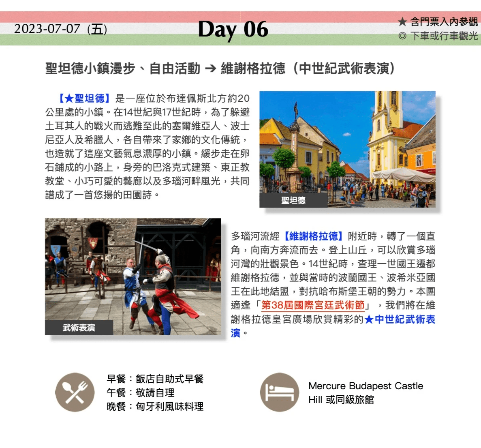This screenshot has height=448, width=481.
Task: Click the red underlined 第38屆國際宮廷武術節 text
Action: point(312,305)
